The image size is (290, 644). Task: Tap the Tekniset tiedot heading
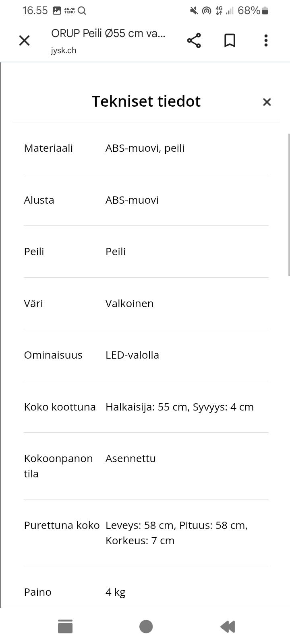click(x=146, y=101)
